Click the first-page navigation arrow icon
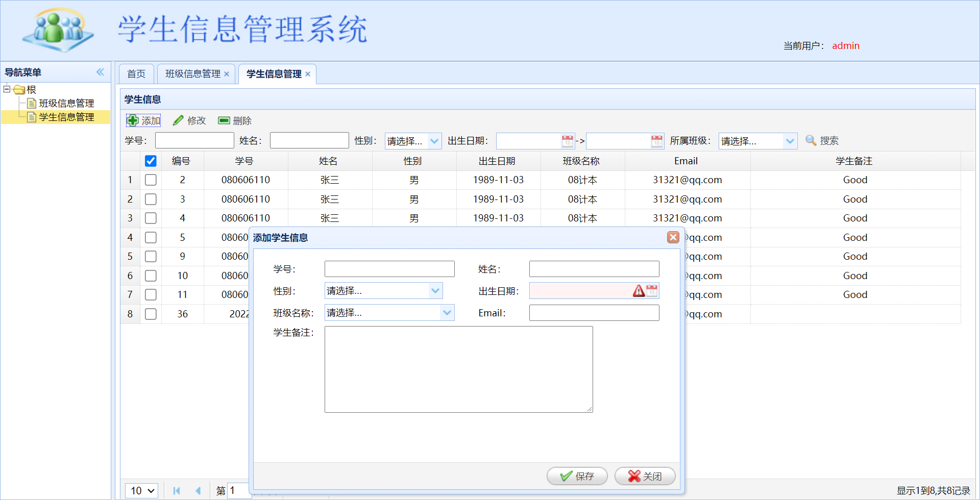 (177, 490)
